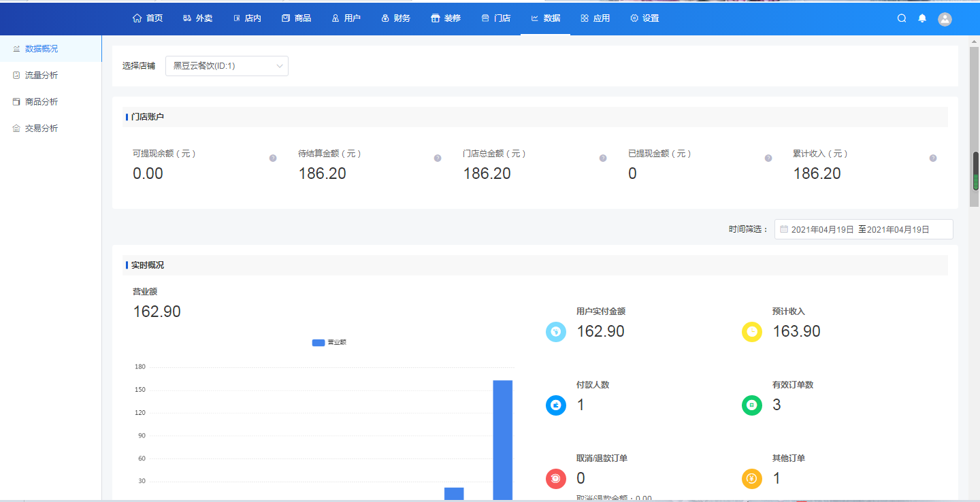Click the green 有效订单数 icon
Image resolution: width=980 pixels, height=502 pixels.
(751, 405)
